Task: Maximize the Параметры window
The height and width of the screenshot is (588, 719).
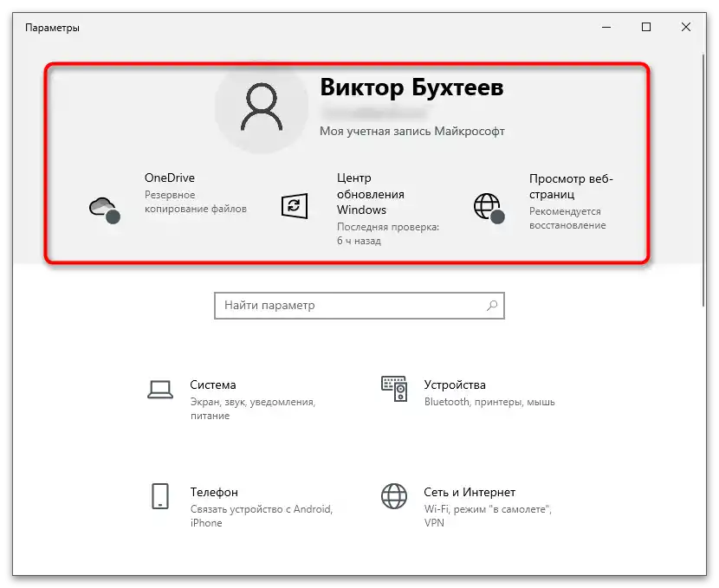Action: [646, 27]
